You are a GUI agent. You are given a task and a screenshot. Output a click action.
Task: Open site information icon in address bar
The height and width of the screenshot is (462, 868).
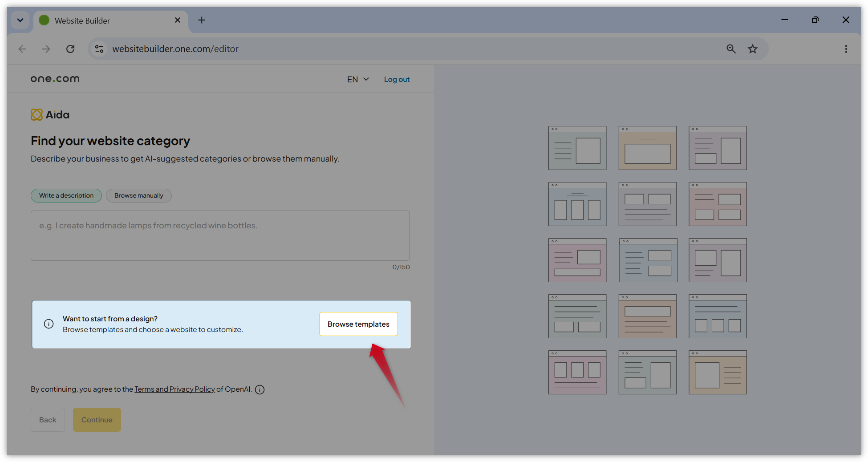tap(99, 49)
